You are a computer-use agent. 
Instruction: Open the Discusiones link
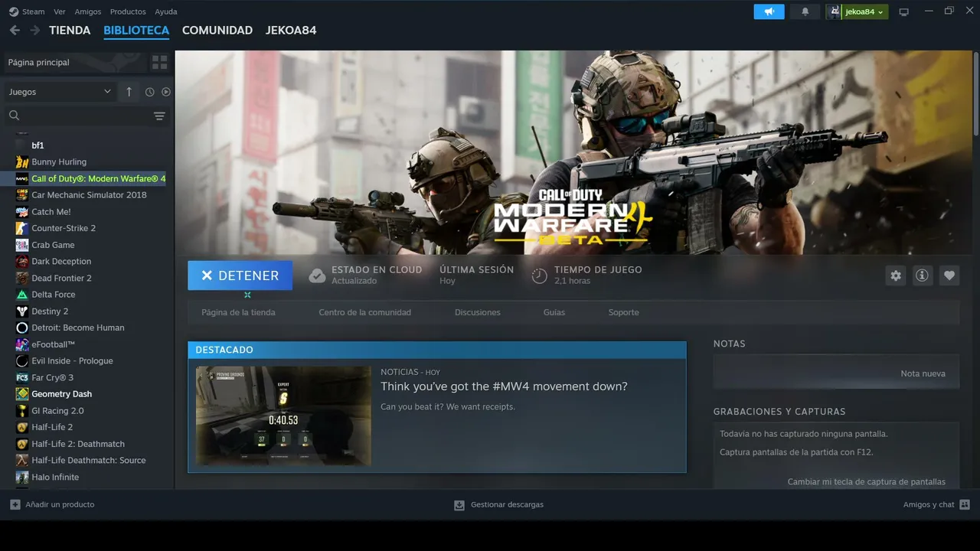click(x=478, y=312)
